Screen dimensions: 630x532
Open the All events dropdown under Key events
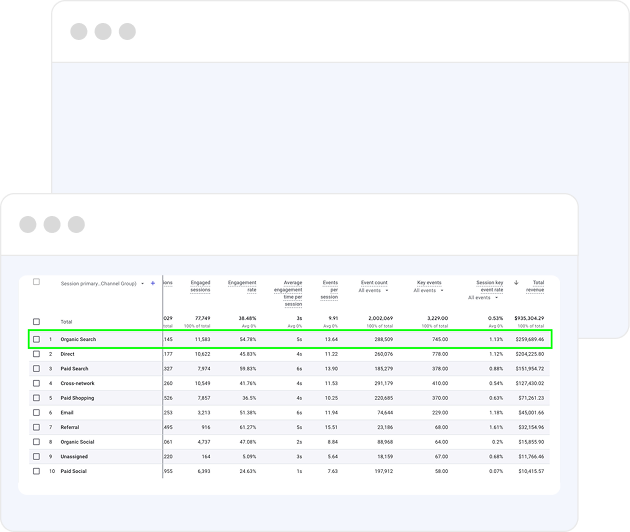(x=428, y=291)
